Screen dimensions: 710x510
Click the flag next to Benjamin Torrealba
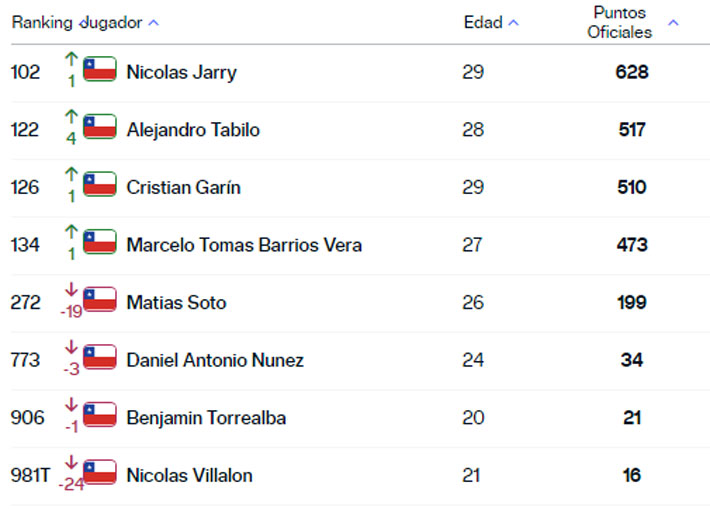click(100, 416)
